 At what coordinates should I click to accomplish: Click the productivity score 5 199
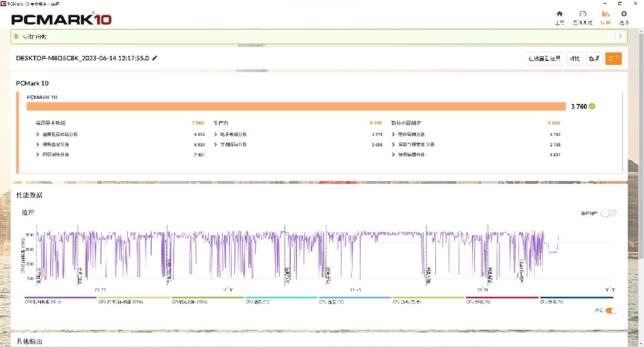point(376,123)
